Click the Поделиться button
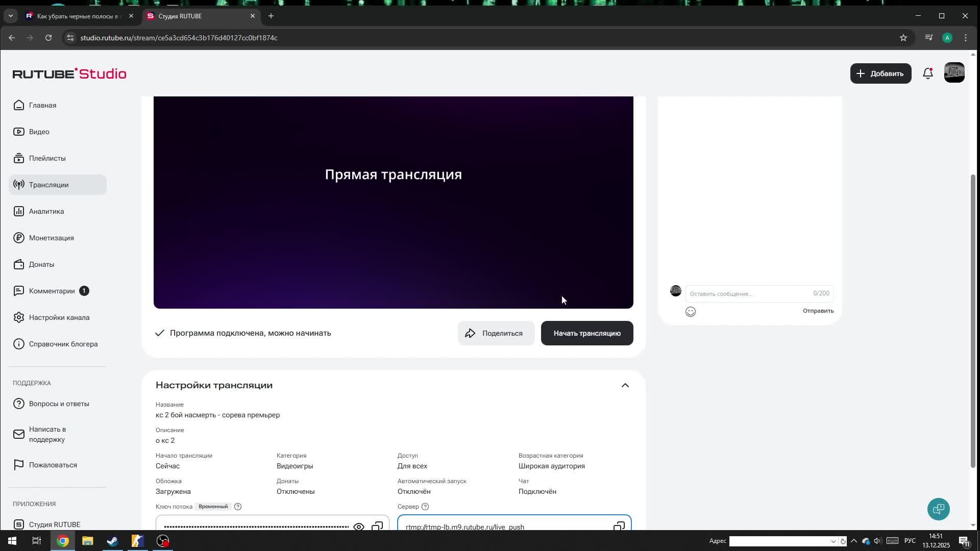980x551 pixels. pyautogui.click(x=495, y=333)
